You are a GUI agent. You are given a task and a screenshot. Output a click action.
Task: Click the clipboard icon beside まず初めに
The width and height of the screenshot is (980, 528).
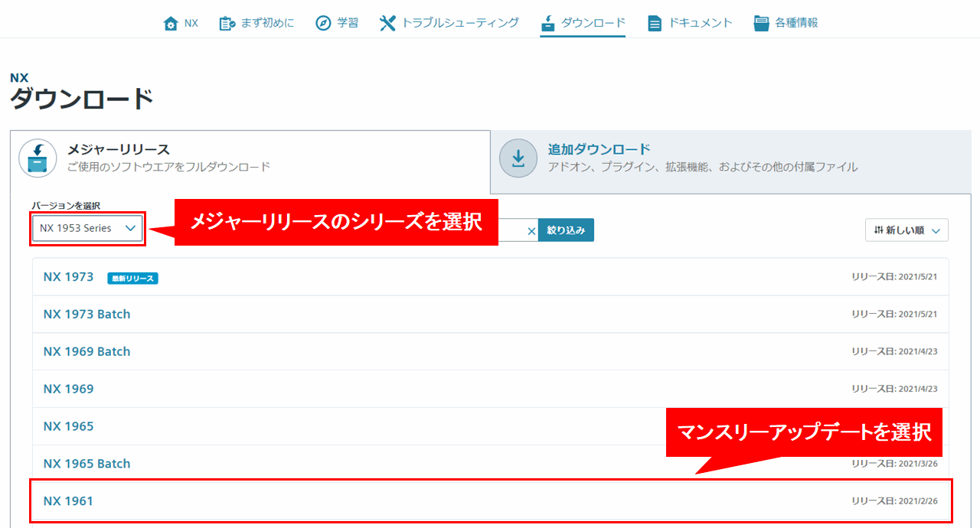[x=227, y=24]
